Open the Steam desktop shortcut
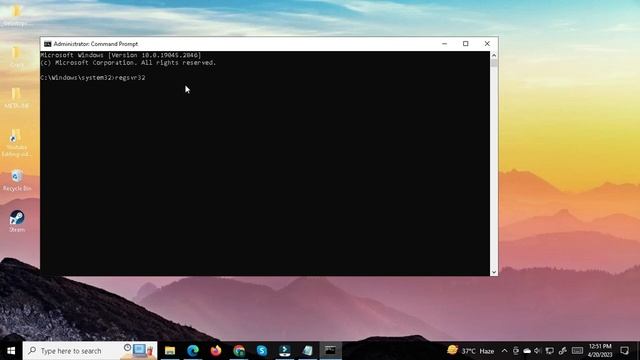 [x=17, y=221]
